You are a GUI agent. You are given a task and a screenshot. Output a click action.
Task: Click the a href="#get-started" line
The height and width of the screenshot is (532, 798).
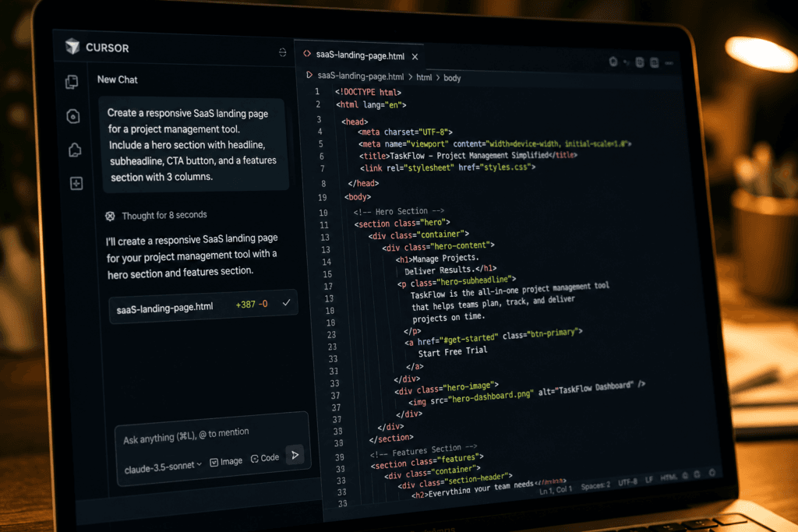(493, 336)
